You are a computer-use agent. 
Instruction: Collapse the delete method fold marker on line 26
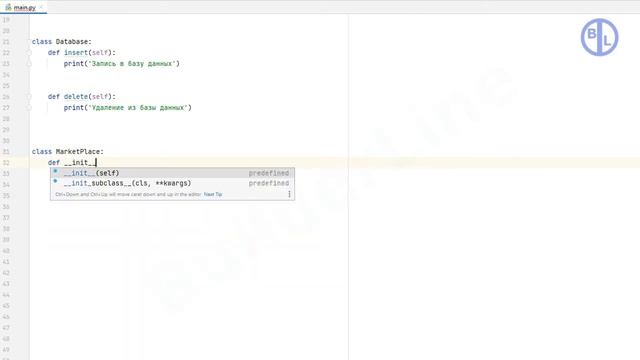click(29, 97)
